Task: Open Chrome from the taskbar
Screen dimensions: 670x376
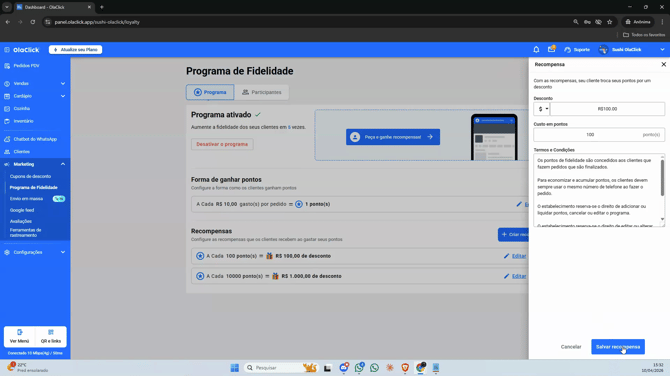Action: 421,368
